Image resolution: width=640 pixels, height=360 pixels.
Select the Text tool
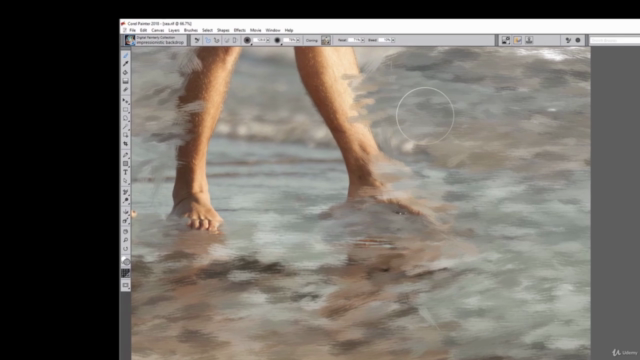(125, 172)
